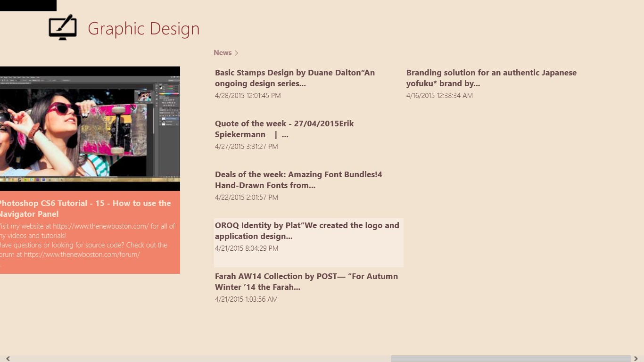Open the highlighted OROQ Identity article
This screenshot has height=362, width=644.
click(307, 230)
